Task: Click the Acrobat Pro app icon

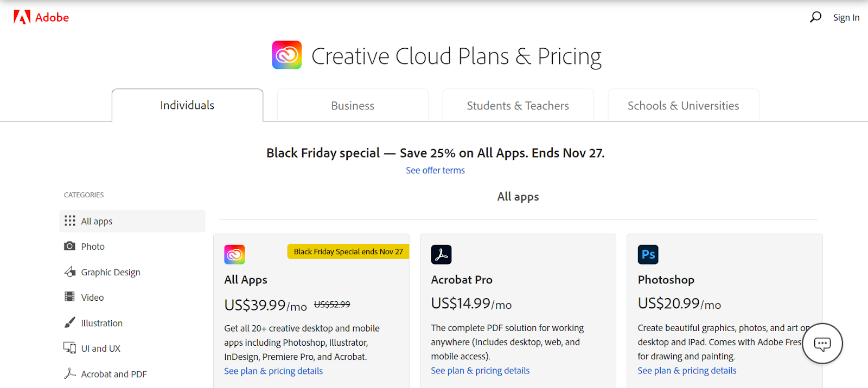Action: pyautogui.click(x=441, y=254)
